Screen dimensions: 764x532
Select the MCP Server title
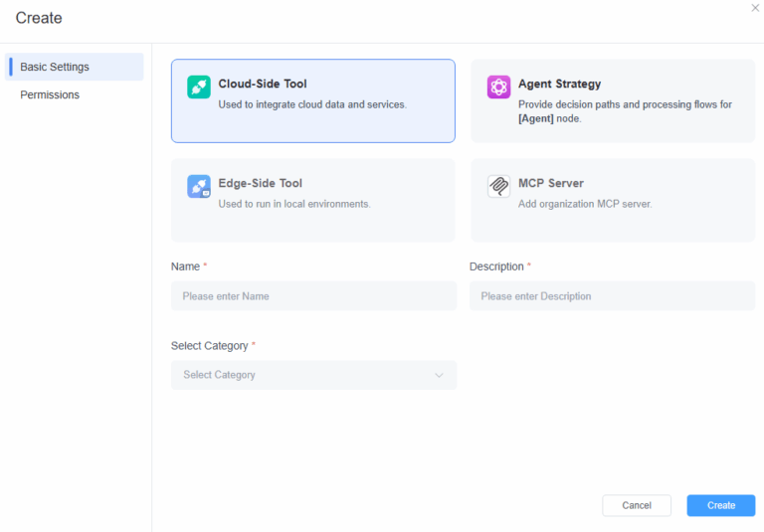(550, 183)
